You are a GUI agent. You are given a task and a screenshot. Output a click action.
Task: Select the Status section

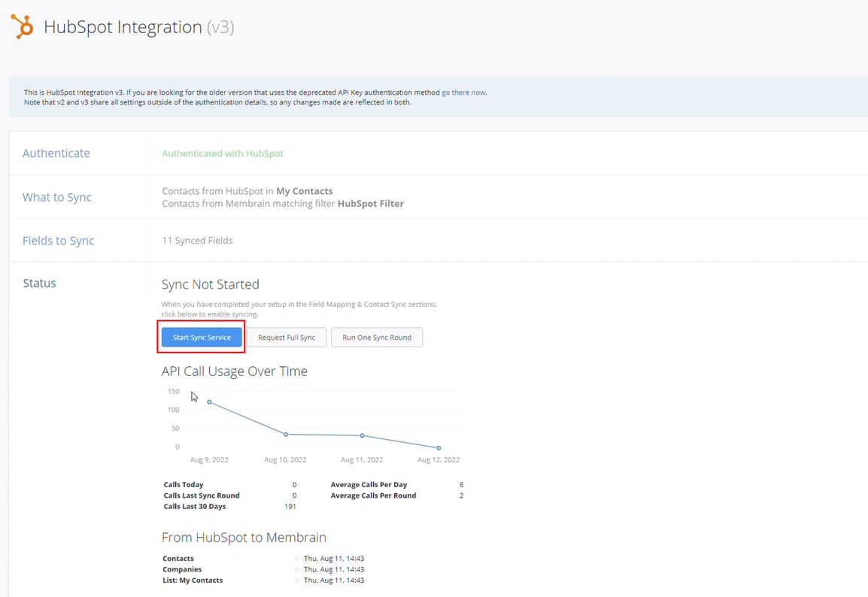click(x=39, y=283)
